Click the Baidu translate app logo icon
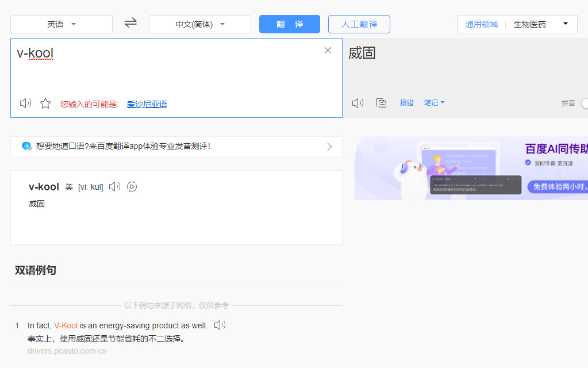588x368 pixels. pos(26,146)
